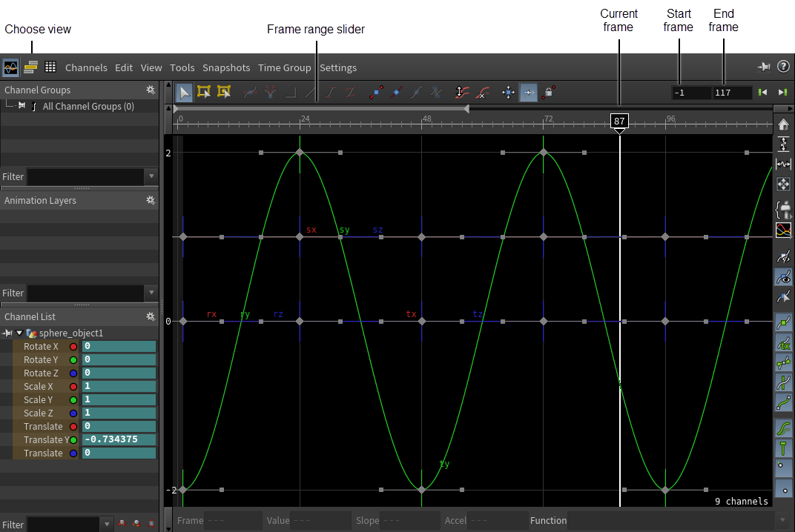Toggle the pin icon next to help
The height and width of the screenshot is (532, 795).
tap(764, 67)
